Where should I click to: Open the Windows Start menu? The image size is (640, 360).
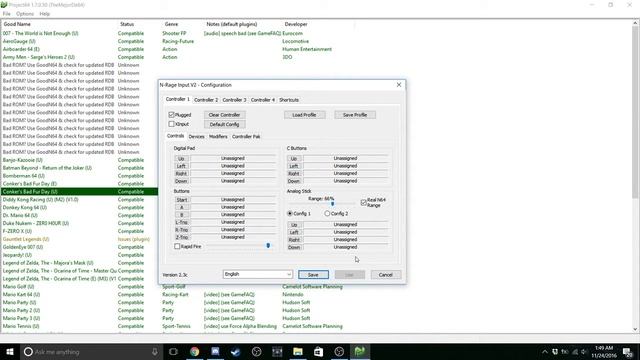coord(10,351)
